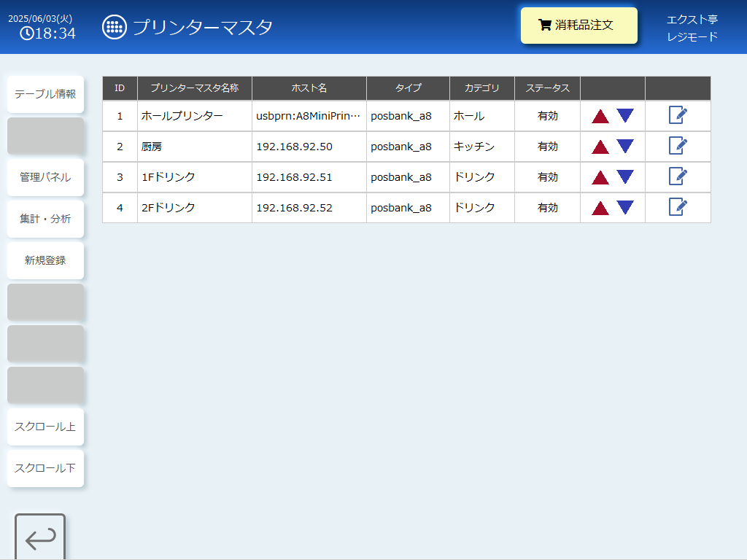The width and height of the screenshot is (747, 560).
Task: Go to テーブル情報 in sidebar
Action: [45, 94]
